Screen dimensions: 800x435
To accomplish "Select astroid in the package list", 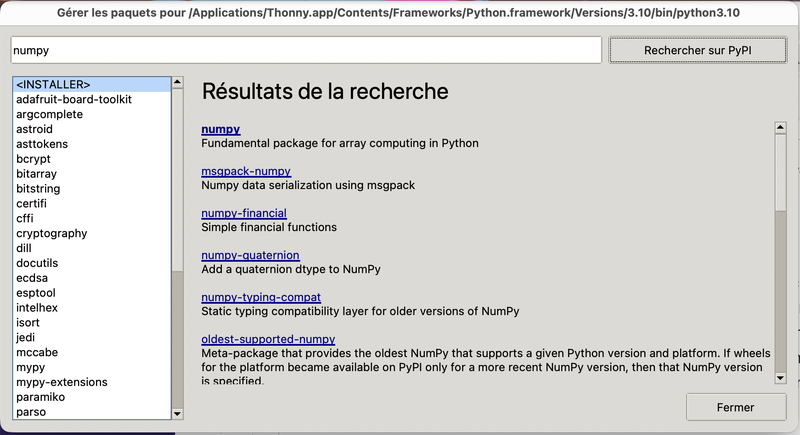I will pyautogui.click(x=92, y=129).
